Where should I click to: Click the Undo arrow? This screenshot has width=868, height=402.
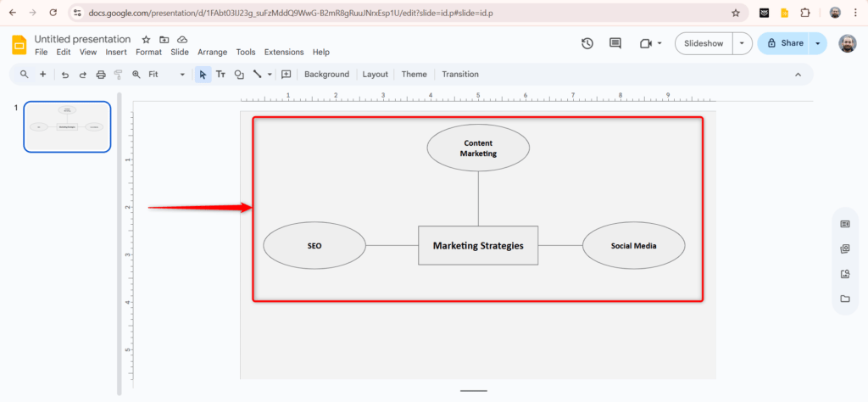coord(65,75)
